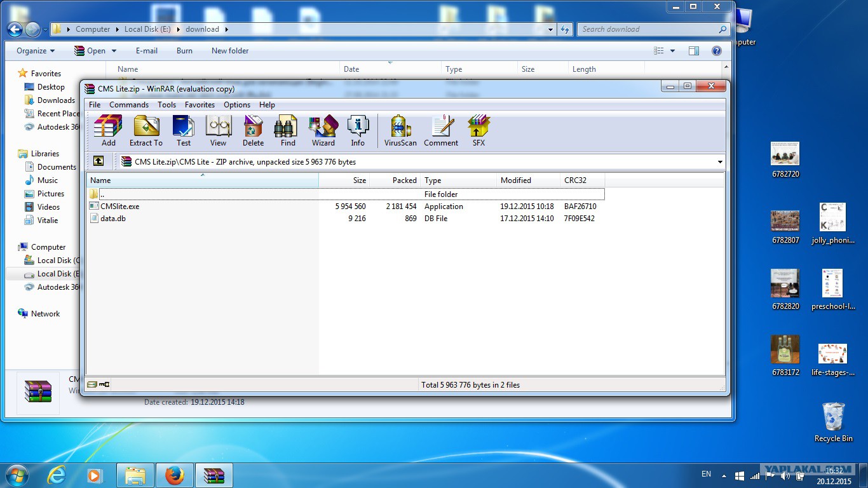Open the Commands menu
Viewport: 868px width, 488px height.
coord(129,105)
